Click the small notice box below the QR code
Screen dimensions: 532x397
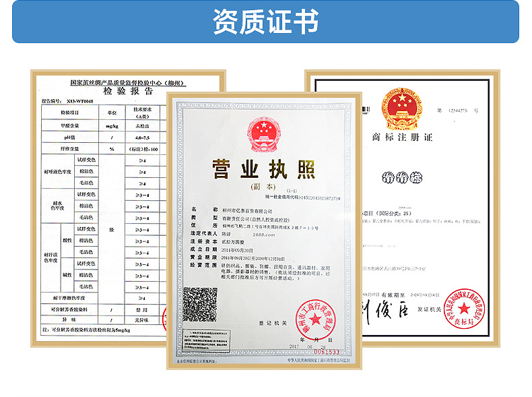206,340
